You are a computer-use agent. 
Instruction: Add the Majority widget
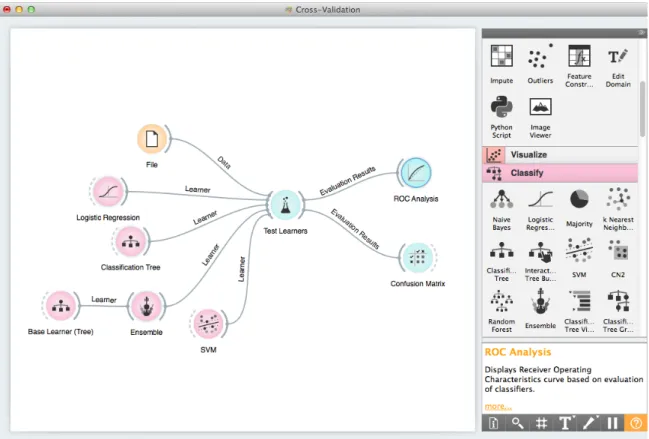[x=579, y=208]
